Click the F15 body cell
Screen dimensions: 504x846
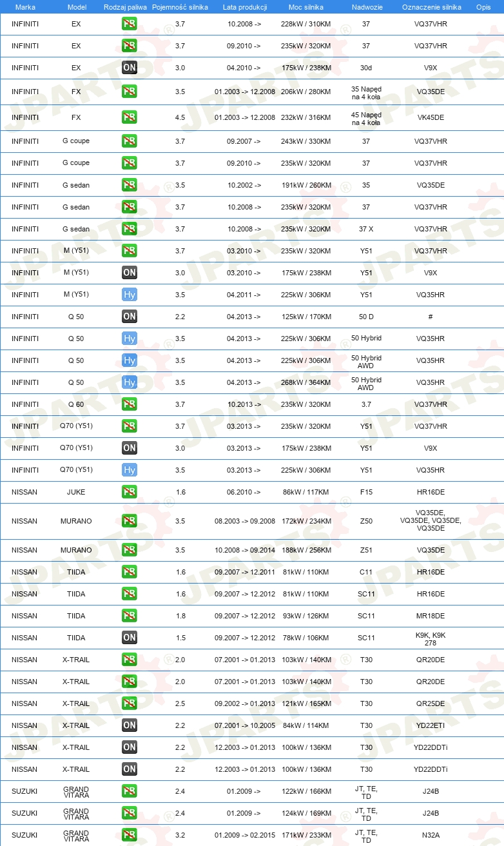pos(366,492)
